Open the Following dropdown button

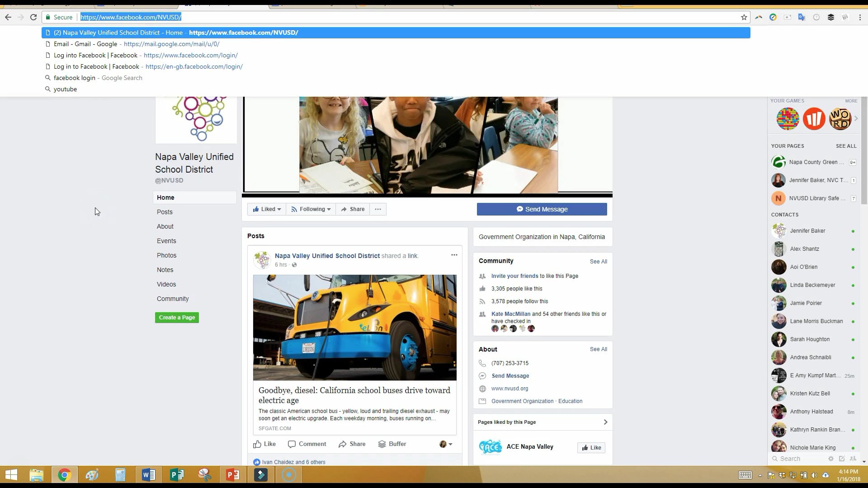pyautogui.click(x=311, y=209)
